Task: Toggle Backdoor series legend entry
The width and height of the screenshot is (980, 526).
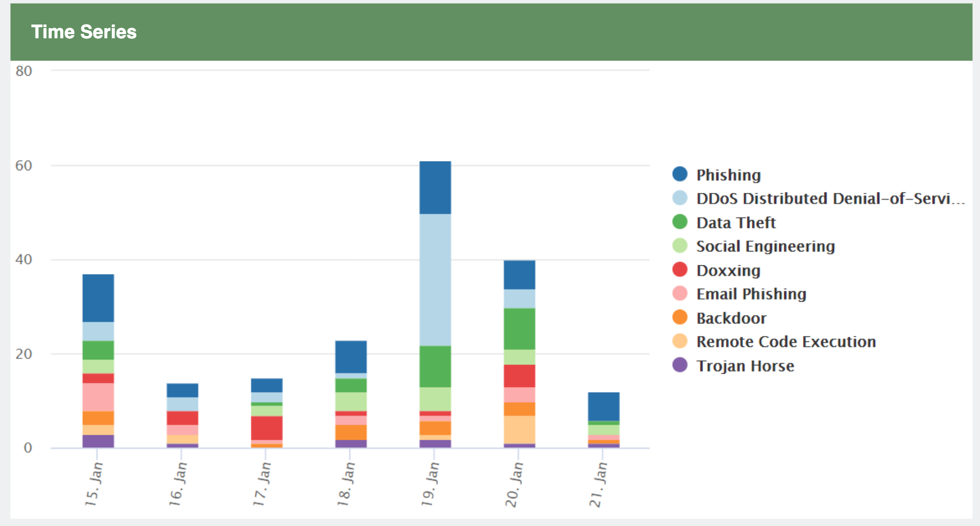Action: [731, 318]
